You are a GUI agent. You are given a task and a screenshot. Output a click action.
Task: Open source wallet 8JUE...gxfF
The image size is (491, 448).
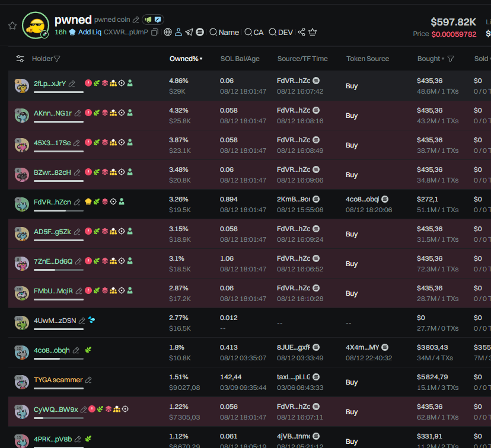click(294, 347)
